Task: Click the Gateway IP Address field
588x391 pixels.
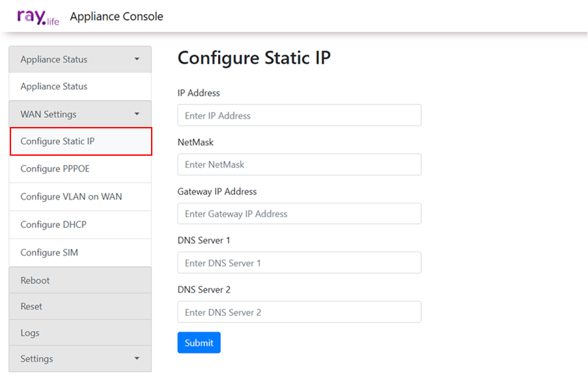Action: (x=299, y=214)
